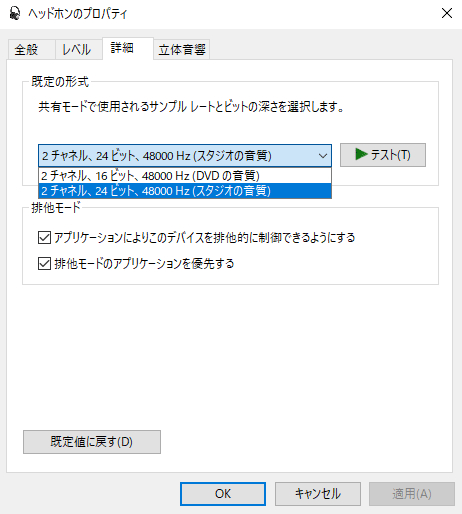This screenshot has height=514, width=462.
Task: Confirm with the OK button
Action: click(223, 494)
